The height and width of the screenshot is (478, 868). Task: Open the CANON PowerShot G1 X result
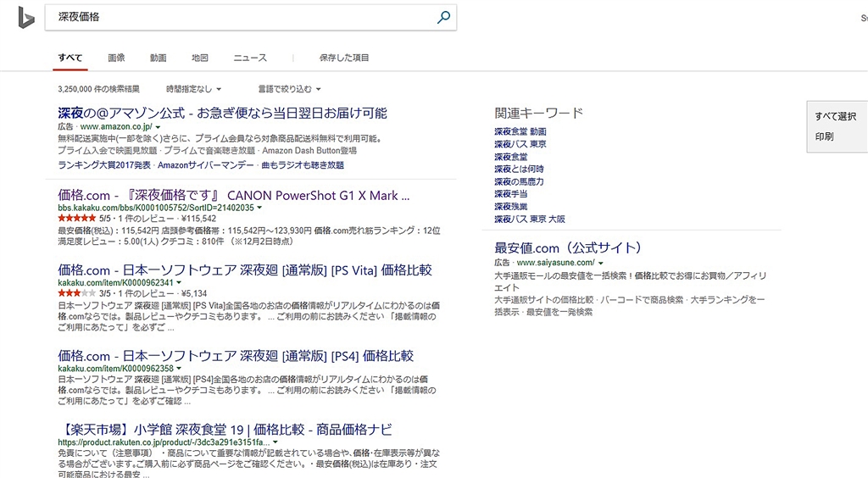(x=234, y=195)
